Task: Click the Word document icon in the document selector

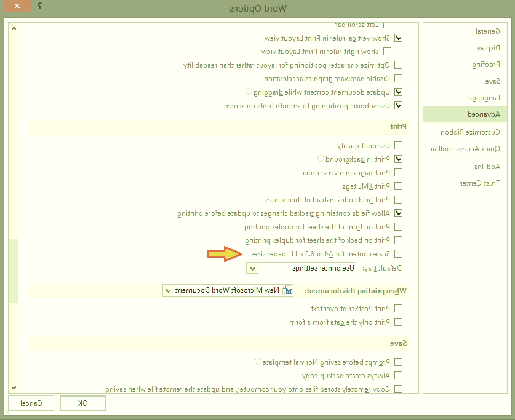Action: point(289,290)
